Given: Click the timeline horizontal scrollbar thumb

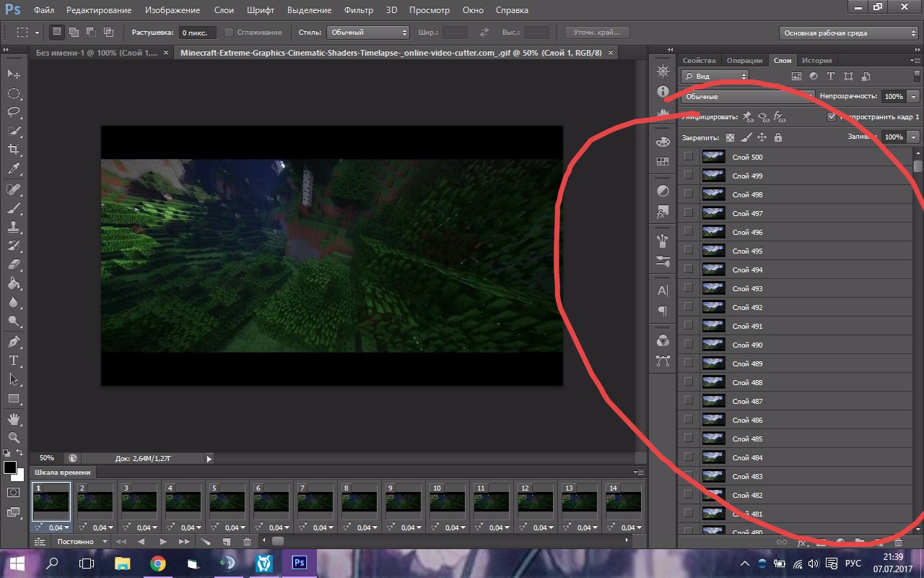Looking at the screenshot, I should 278,541.
